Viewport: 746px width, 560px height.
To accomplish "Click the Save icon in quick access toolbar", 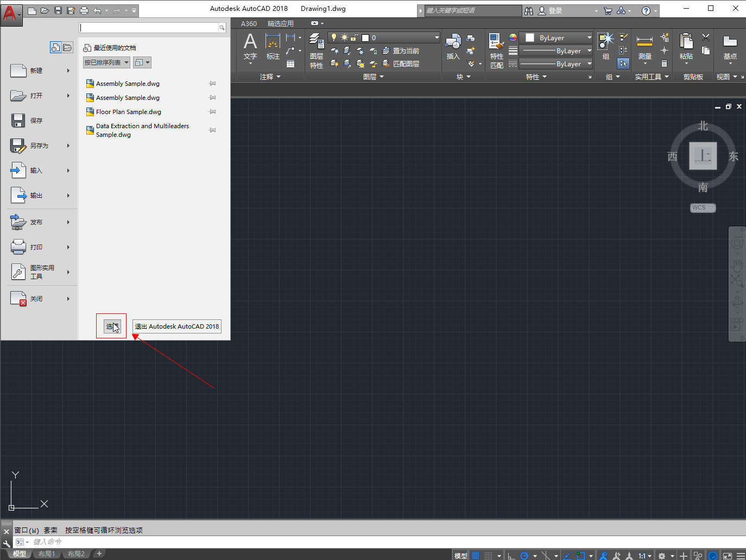I will pos(58,10).
